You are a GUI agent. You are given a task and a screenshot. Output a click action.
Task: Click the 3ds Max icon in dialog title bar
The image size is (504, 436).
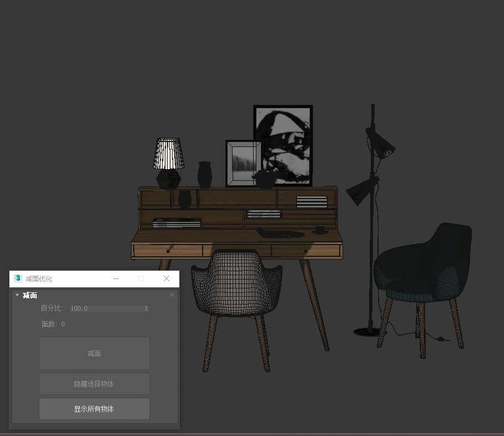coord(18,278)
